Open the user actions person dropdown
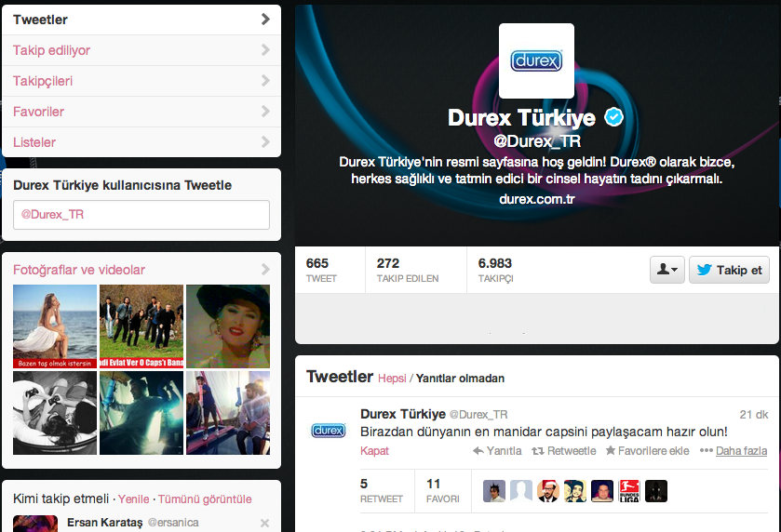The height and width of the screenshot is (532, 781). click(x=667, y=270)
